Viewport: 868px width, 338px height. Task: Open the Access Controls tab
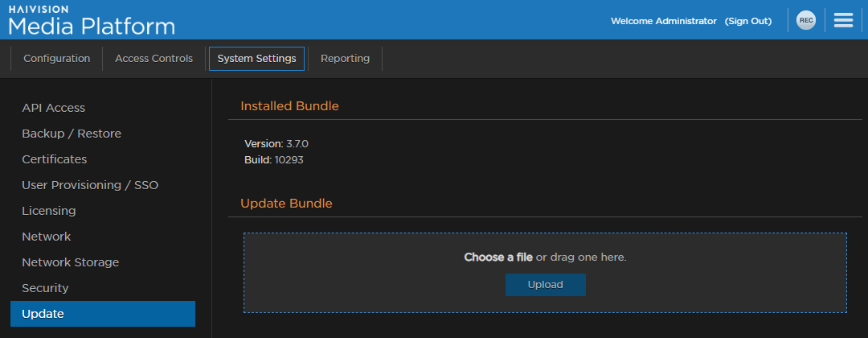click(154, 59)
